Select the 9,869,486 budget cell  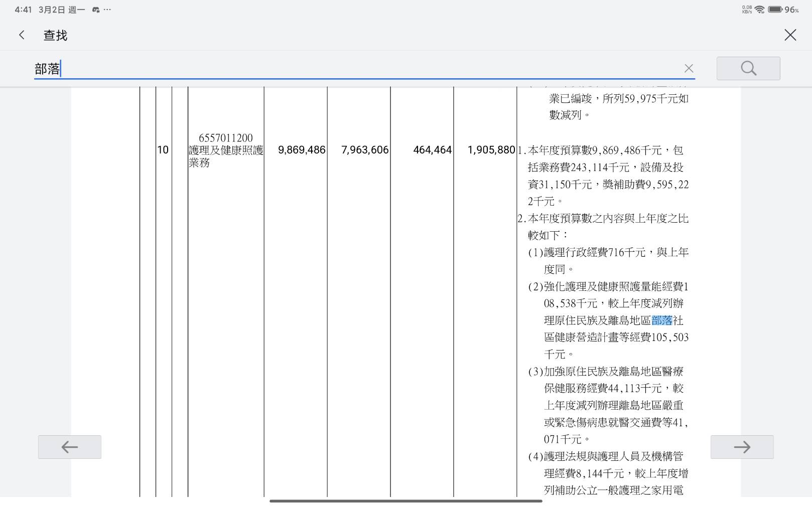302,150
